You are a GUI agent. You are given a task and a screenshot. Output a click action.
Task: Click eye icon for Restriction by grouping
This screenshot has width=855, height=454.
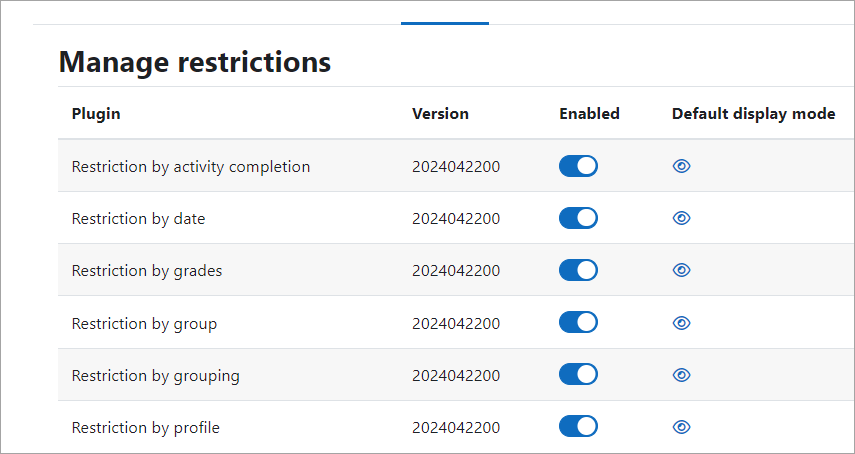[681, 375]
